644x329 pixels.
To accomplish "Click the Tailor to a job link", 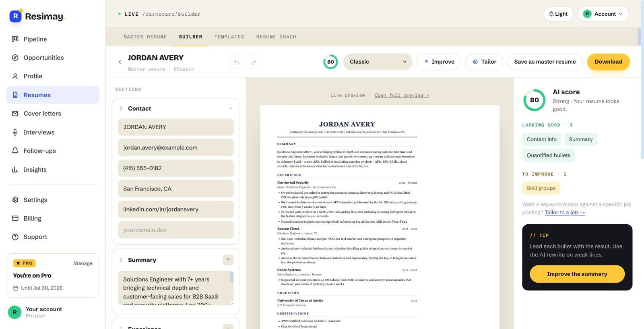I will tap(565, 213).
